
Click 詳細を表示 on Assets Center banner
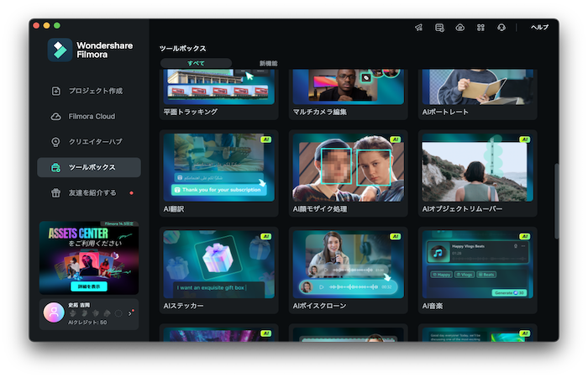click(89, 286)
